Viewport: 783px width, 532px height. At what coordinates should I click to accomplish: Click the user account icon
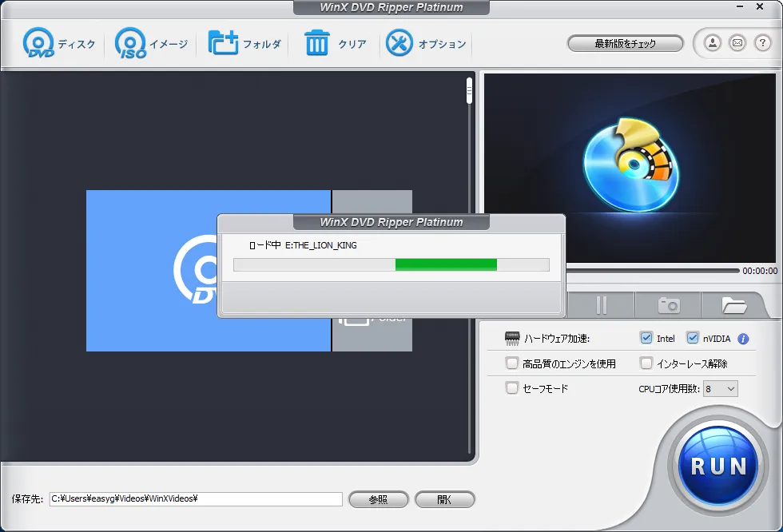[713, 43]
